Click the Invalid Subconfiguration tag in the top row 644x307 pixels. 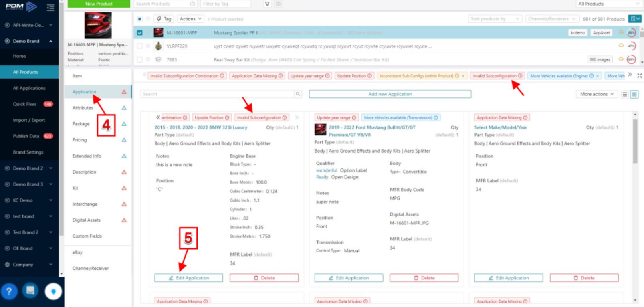[497, 76]
